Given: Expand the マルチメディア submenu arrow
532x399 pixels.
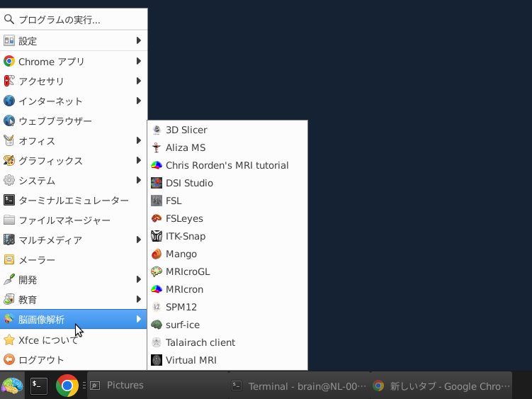Looking at the screenshot, I should pyautogui.click(x=138, y=240).
